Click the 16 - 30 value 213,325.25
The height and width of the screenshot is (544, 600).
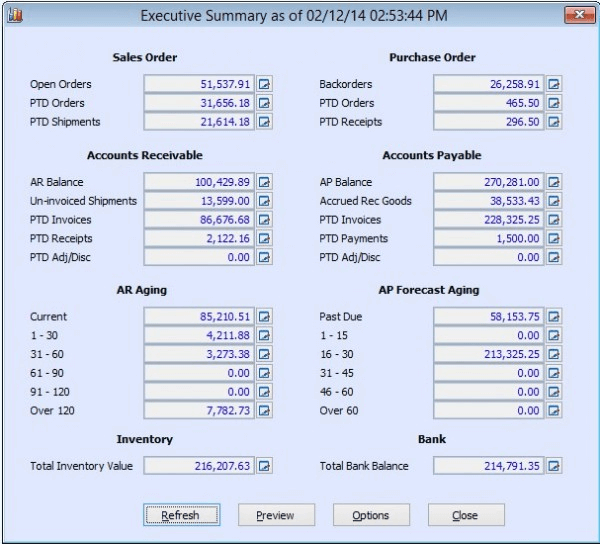(x=489, y=354)
